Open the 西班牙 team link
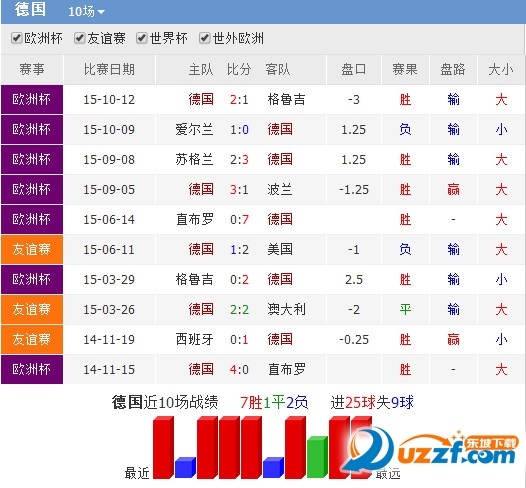 (x=194, y=339)
